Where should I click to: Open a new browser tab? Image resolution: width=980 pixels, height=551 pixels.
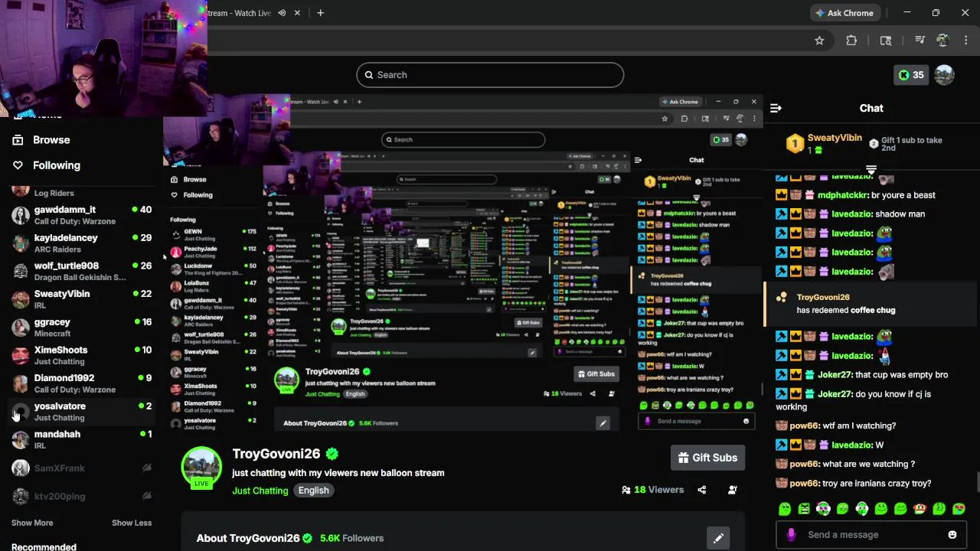[320, 13]
